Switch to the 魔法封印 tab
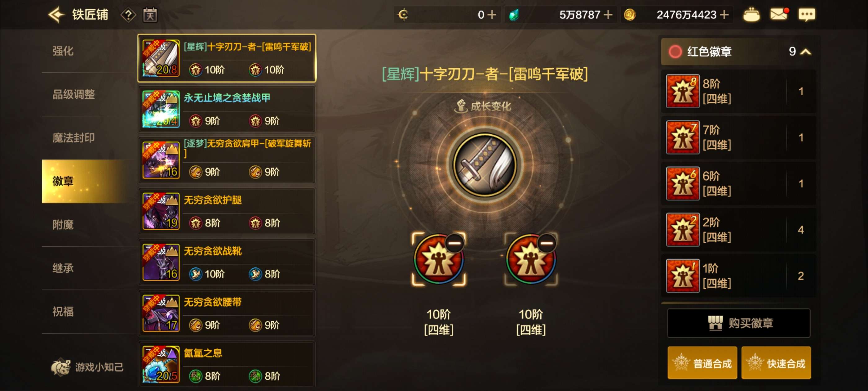The height and width of the screenshot is (391, 868). click(x=73, y=138)
